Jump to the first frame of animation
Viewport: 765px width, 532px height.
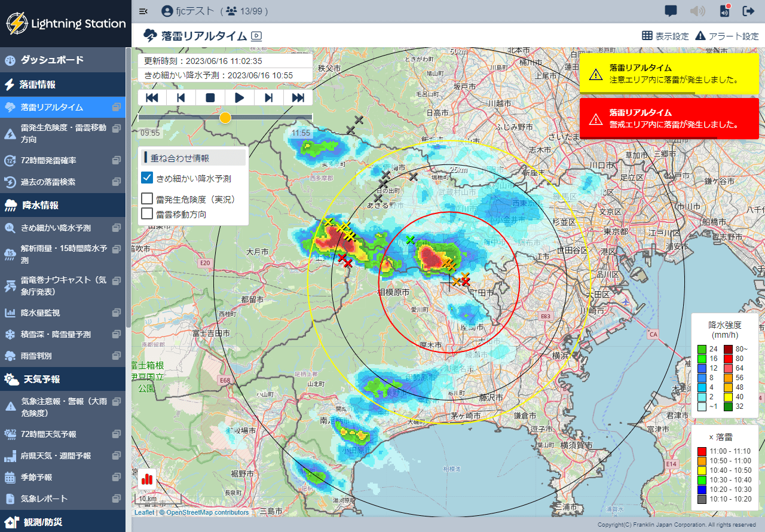coord(152,97)
